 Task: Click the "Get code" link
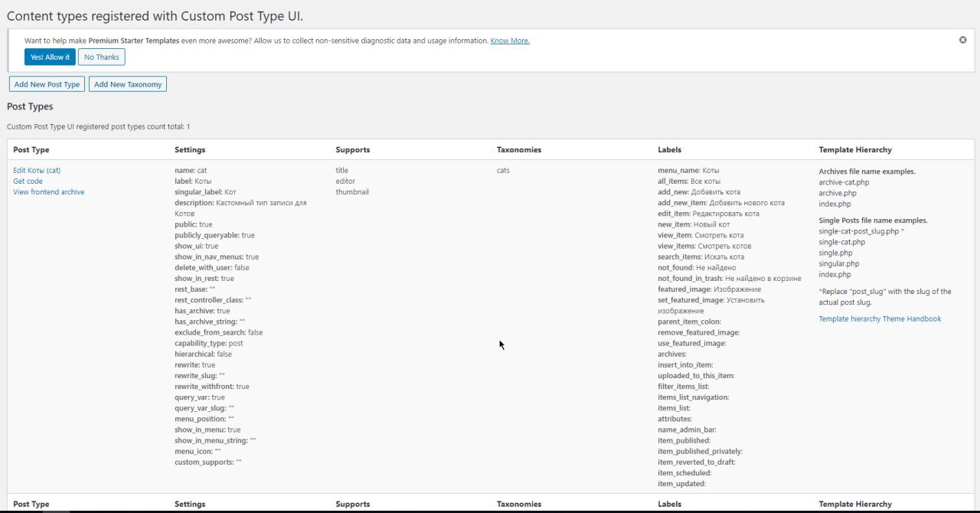(x=28, y=181)
